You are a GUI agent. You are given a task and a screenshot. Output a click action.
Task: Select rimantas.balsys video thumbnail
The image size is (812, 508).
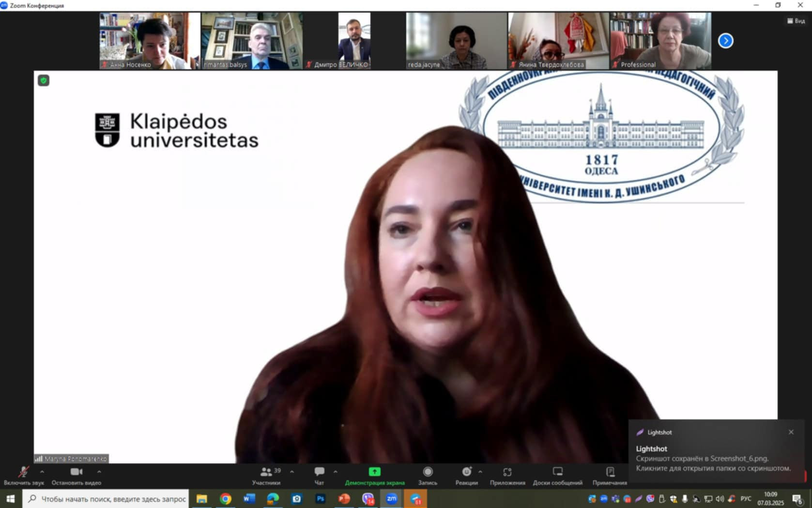pyautogui.click(x=252, y=41)
